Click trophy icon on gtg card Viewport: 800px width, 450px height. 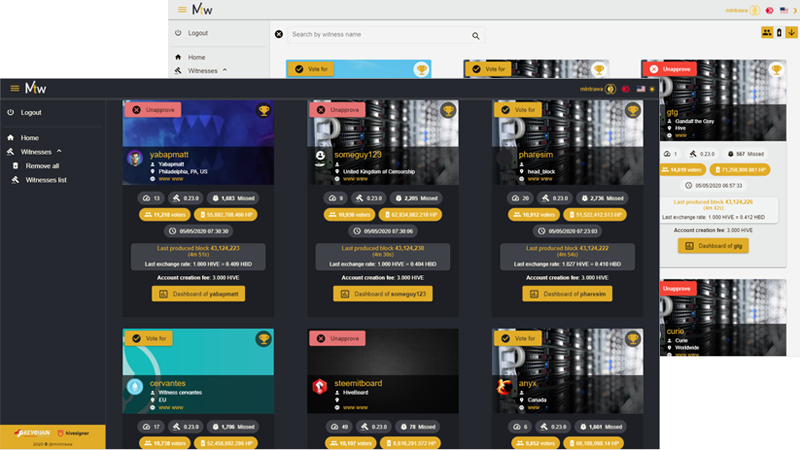tap(776, 69)
